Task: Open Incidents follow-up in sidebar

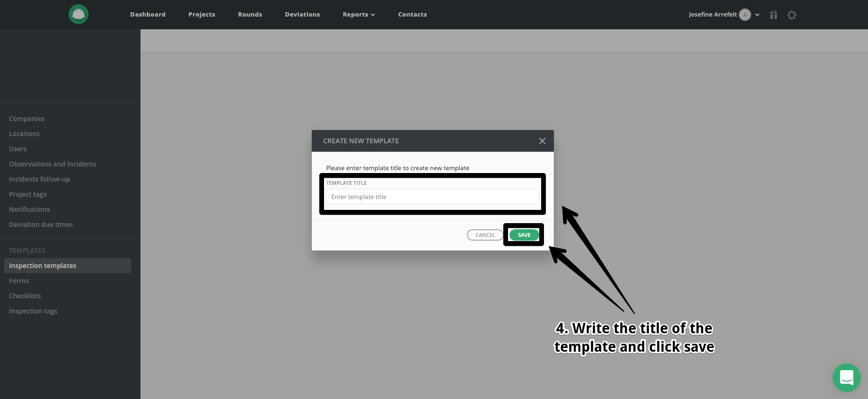Action: (x=40, y=179)
